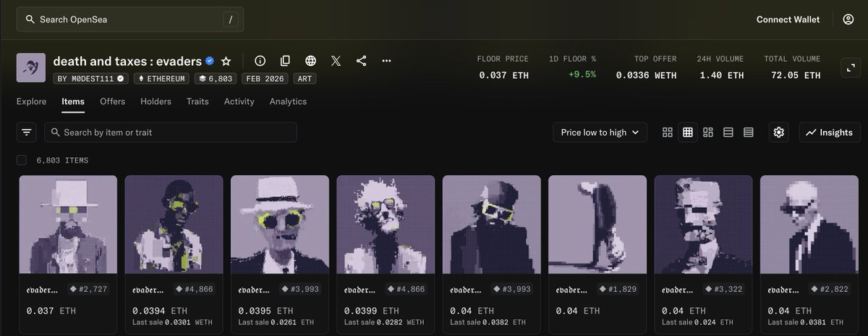Open NFT card priced 0.0395 ETH
Image resolution: width=868 pixels, height=336 pixels.
(279, 254)
